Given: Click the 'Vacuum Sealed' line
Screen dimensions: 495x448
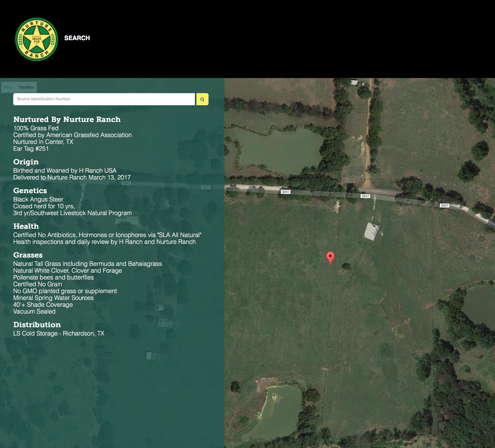Looking at the screenshot, I should point(34,312).
